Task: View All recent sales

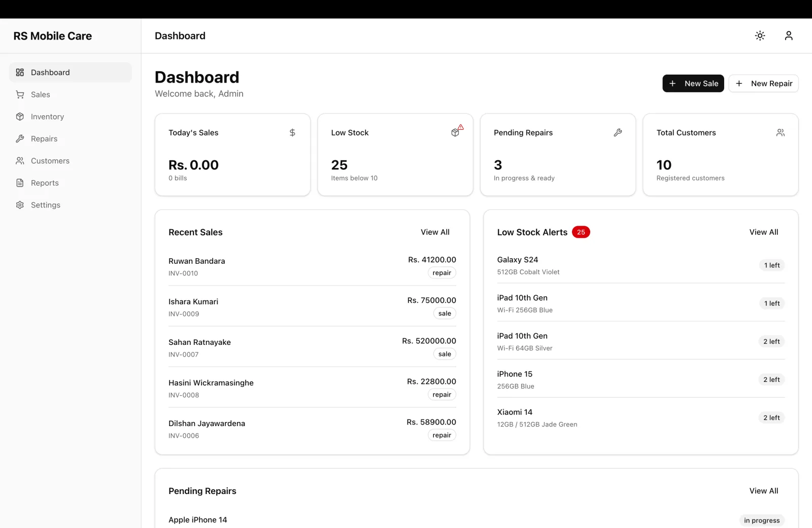Action: [435, 232]
